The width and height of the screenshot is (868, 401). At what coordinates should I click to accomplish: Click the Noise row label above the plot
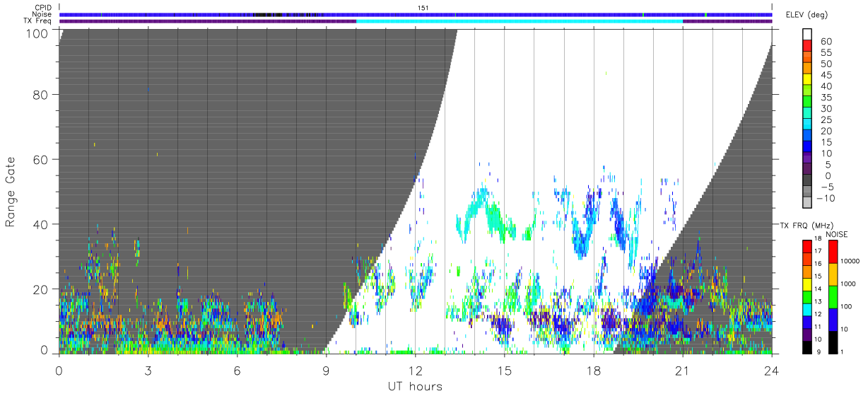point(41,14)
